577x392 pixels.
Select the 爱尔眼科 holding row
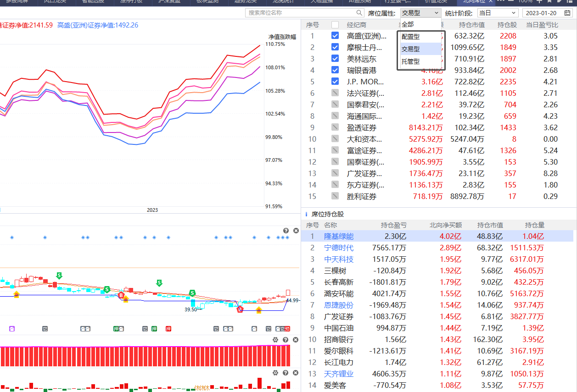pyautogui.click(x=437, y=351)
